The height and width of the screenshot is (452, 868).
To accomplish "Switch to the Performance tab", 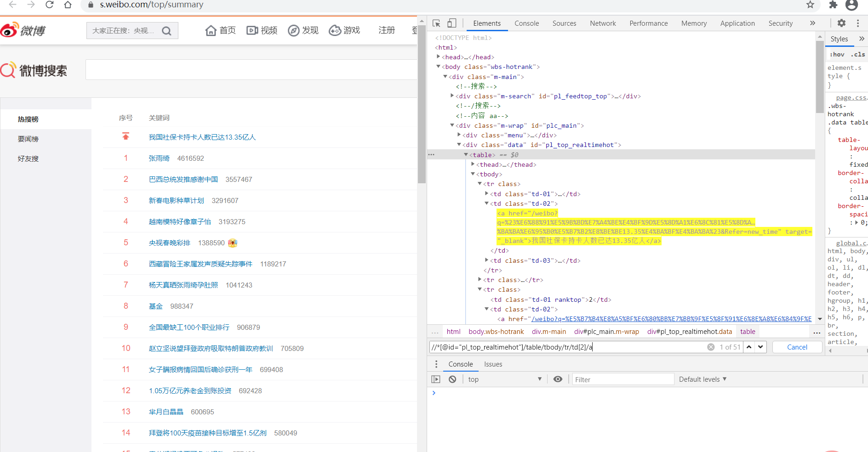I will click(x=649, y=23).
